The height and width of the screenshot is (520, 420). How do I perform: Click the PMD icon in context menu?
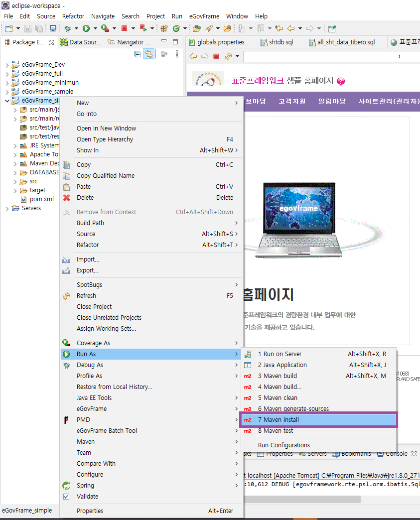(x=66, y=420)
